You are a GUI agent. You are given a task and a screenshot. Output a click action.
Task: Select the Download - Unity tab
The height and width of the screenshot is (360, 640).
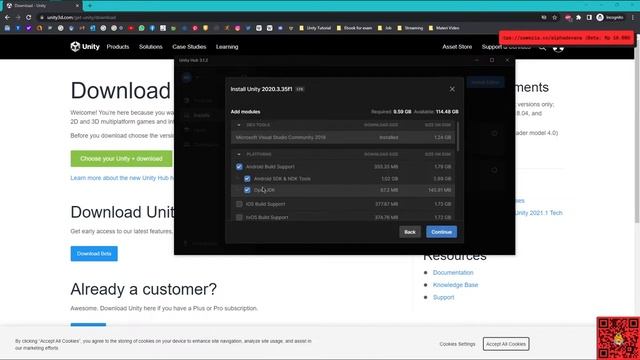click(x=41, y=6)
